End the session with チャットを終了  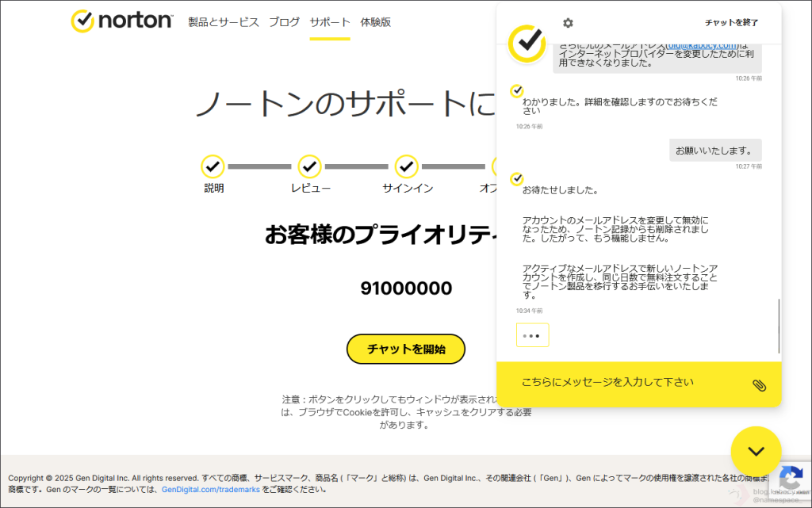[x=731, y=23]
